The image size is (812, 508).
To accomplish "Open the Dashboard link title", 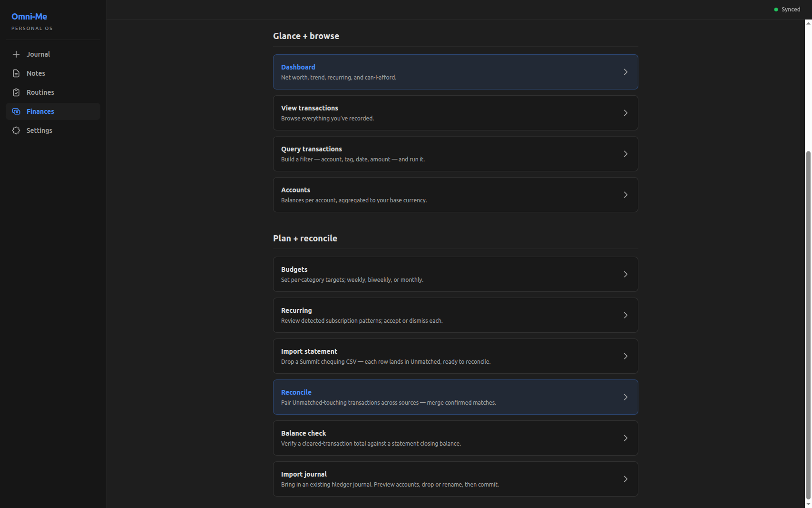I will pyautogui.click(x=298, y=67).
